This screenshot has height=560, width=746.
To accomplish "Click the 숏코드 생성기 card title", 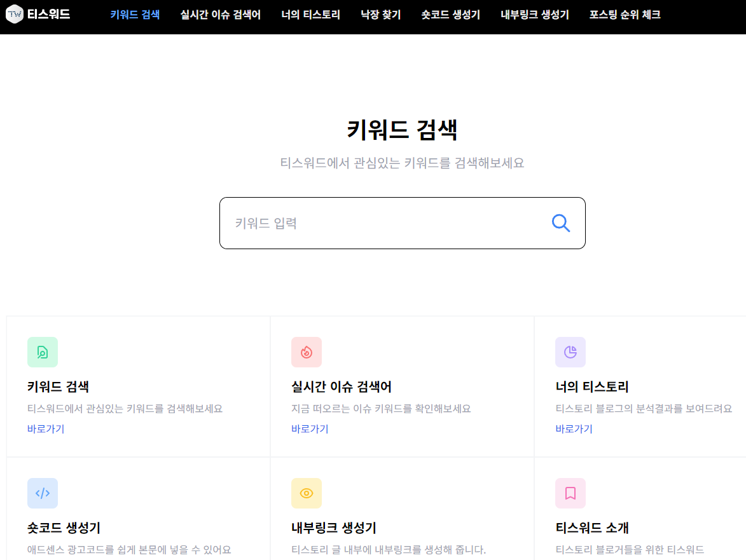I will point(64,528).
